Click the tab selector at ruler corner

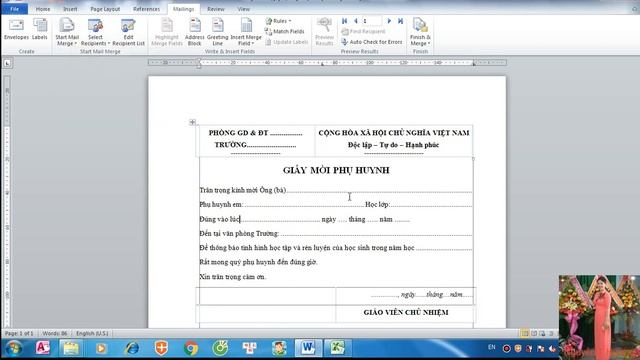tap(7, 63)
